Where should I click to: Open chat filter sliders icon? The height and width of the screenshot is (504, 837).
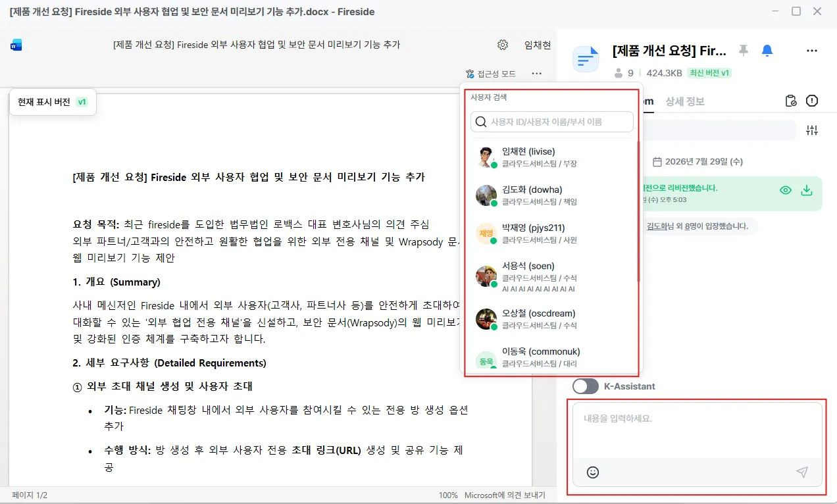(x=812, y=130)
